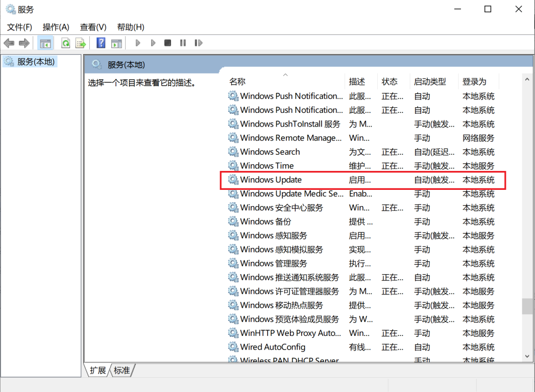Image resolution: width=535 pixels, height=392 pixels.
Task: Click the Refresh icon in toolbar
Action: pyautogui.click(x=66, y=43)
